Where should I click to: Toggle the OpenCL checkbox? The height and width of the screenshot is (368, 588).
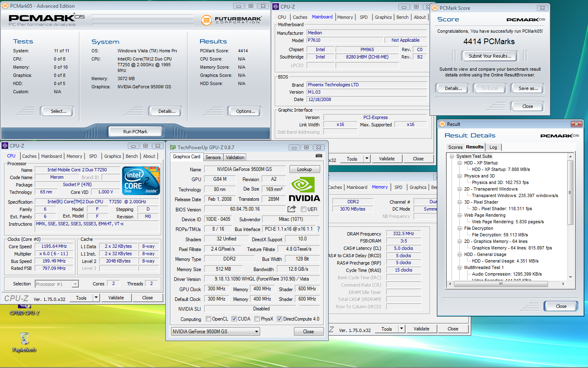pyautogui.click(x=209, y=319)
